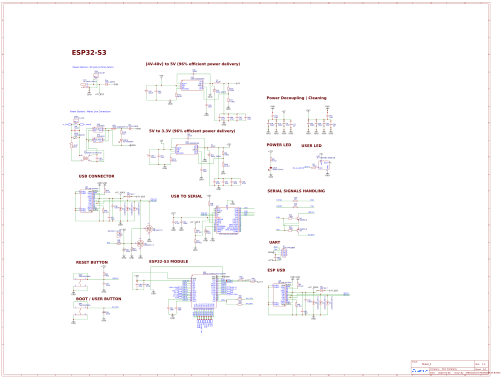Screen dimensions: 503x378
Task: Click the SERIAL SIGNALS HANDLING heading
Action: click(x=296, y=191)
